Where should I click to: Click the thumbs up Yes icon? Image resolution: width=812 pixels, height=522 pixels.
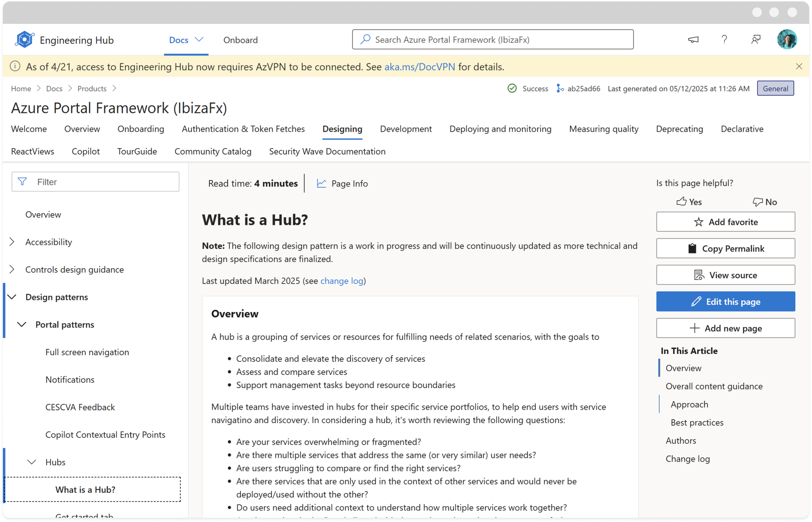(681, 201)
